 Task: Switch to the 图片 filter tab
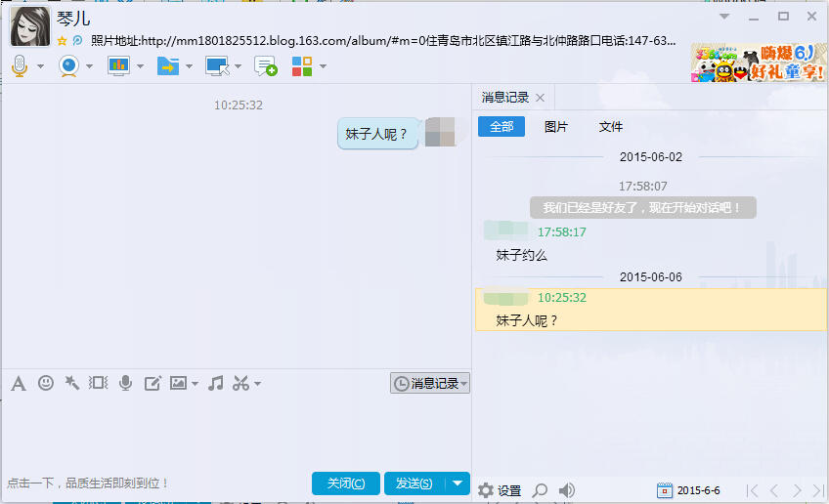pyautogui.click(x=556, y=127)
